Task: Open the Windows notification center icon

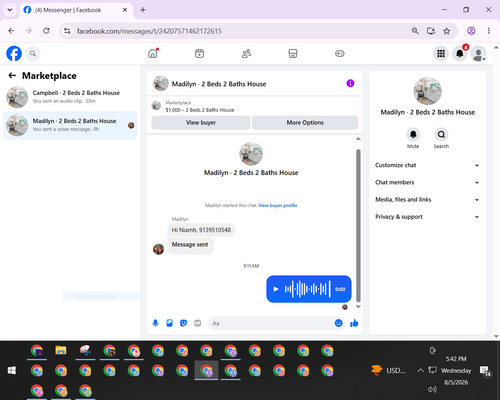Action: pos(485,371)
